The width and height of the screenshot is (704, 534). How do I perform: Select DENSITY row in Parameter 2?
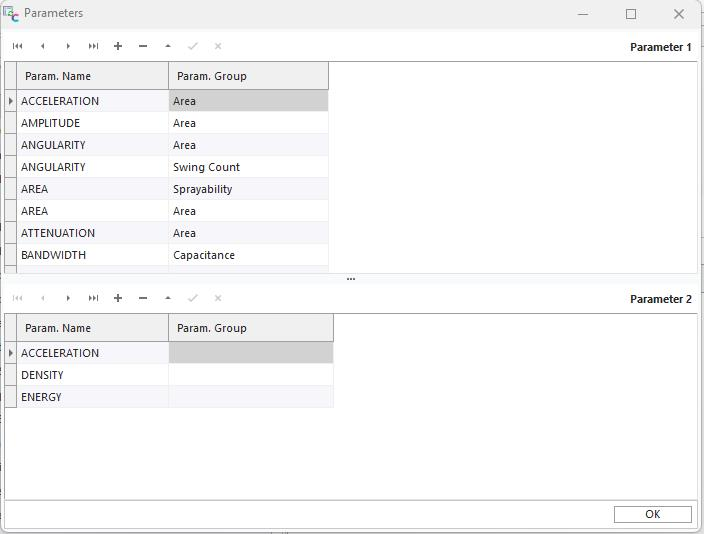click(92, 375)
